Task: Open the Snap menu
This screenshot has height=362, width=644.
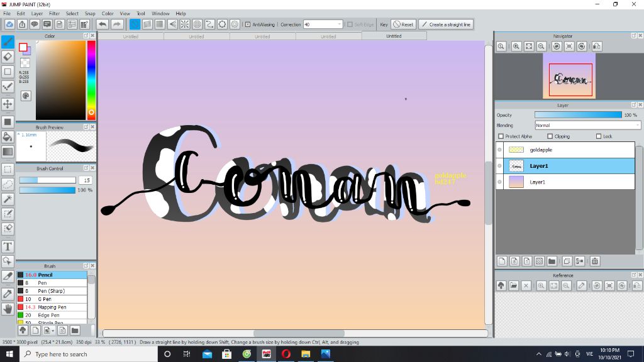Action: [90, 14]
